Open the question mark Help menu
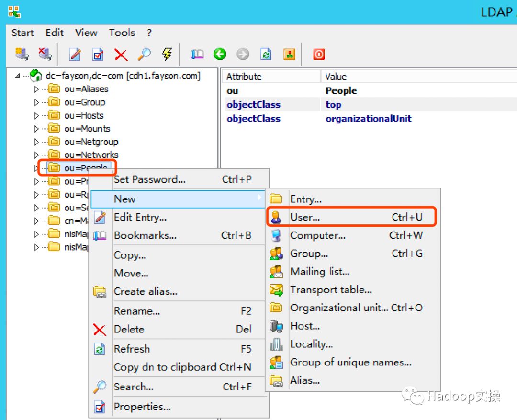Viewport: 517px width, 420px height. [x=149, y=33]
